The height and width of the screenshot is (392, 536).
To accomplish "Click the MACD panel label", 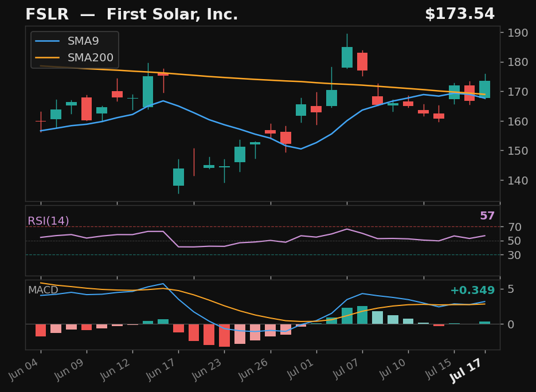I will pos(43,290).
